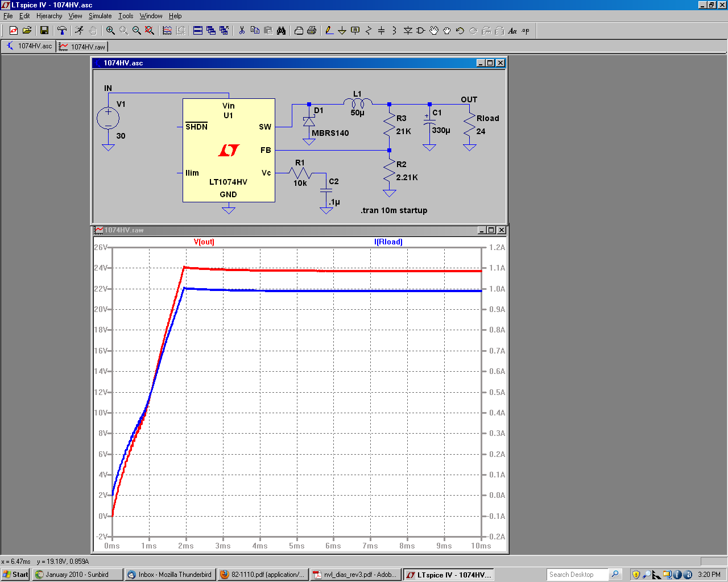Click the Print icon in toolbar
The width and height of the screenshot is (728, 582).
tap(299, 31)
